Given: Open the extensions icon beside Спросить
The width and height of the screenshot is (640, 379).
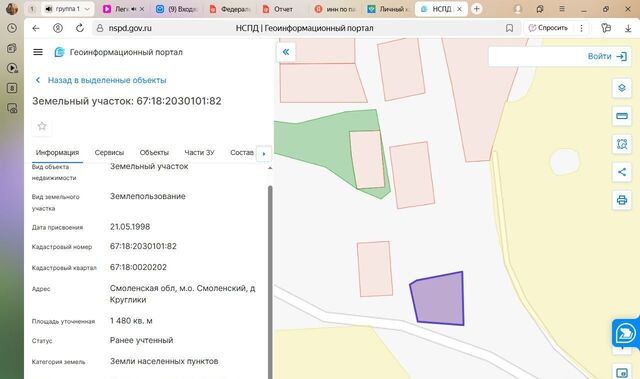Looking at the screenshot, I should tap(606, 28).
